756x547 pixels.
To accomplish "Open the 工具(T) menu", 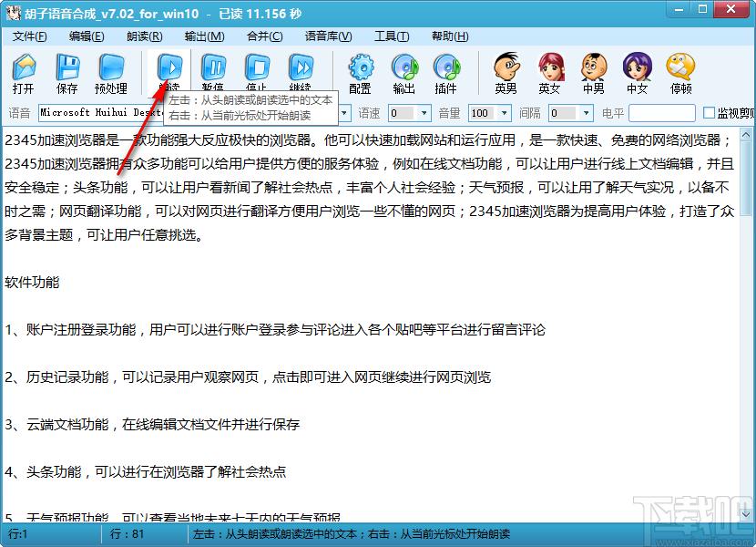I will (x=392, y=36).
